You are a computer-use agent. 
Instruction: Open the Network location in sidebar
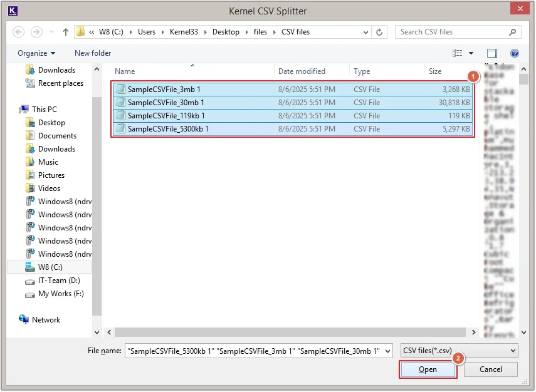click(x=46, y=319)
